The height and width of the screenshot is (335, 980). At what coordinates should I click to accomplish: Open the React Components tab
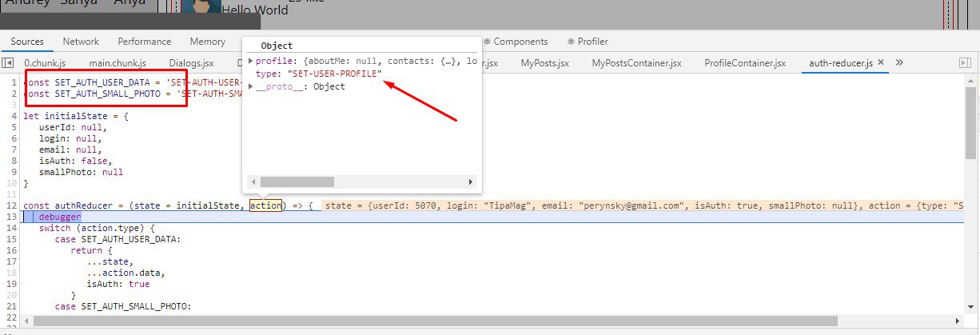coord(516,42)
